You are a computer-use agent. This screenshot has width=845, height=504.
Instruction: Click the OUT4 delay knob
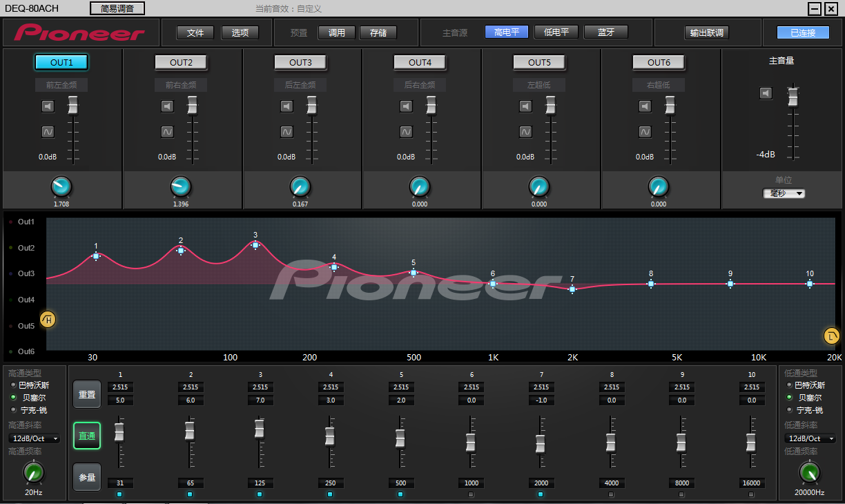(420, 186)
